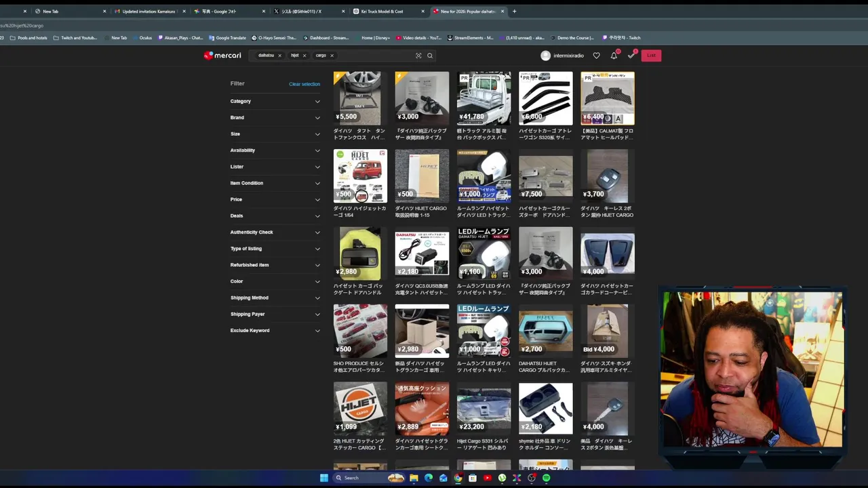Open the ¥2,700 blue Hijet Cargo pullback listing

545,339
